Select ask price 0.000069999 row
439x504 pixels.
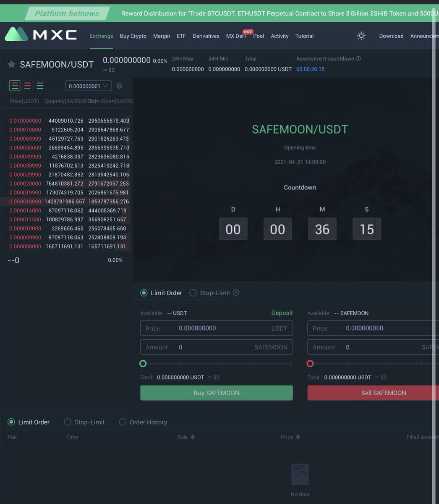[65, 139]
